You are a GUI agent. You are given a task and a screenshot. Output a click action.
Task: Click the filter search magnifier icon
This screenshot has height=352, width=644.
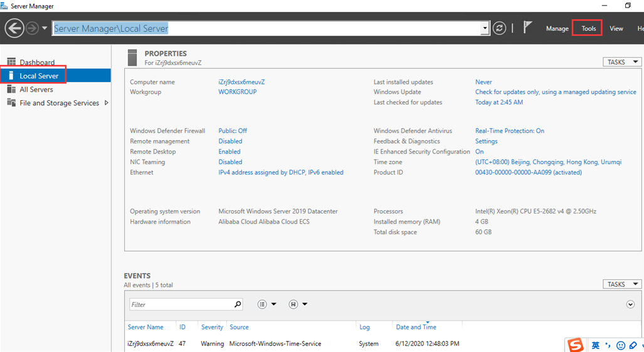click(x=238, y=304)
